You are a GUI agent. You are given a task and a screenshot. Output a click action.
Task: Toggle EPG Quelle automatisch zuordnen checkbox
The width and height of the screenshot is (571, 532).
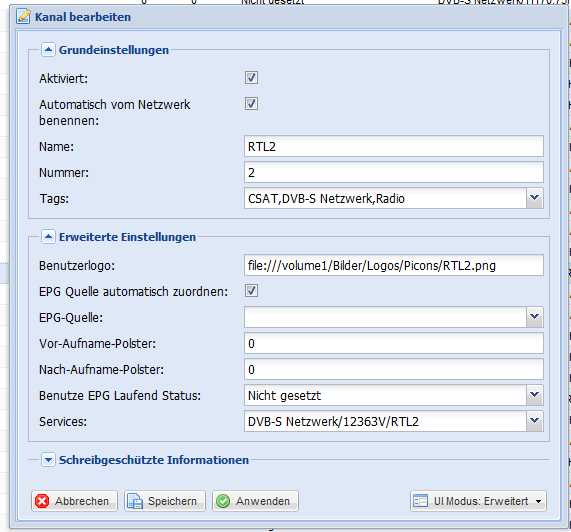click(x=251, y=291)
